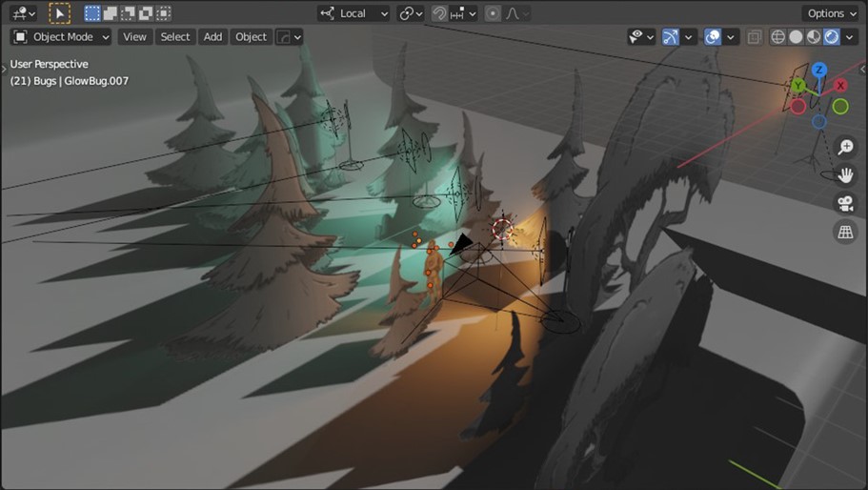
Task: Switch to Material Preview shading
Action: point(813,37)
